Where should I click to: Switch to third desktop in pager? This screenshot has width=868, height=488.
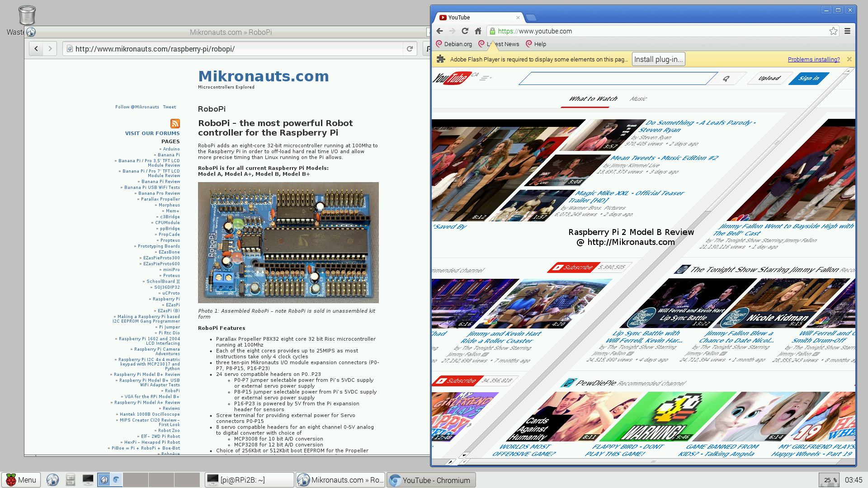[x=161, y=480]
